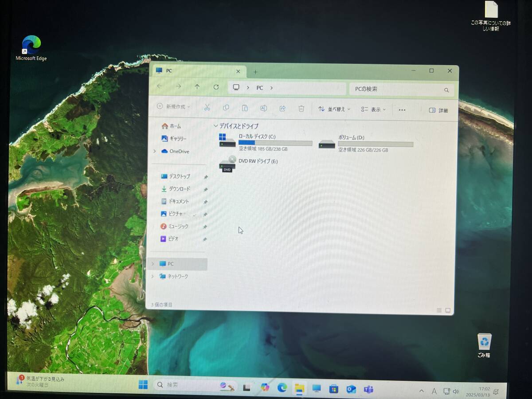This screenshot has height=399, width=532.
Task: Click the IME input mode indicator A
Action: click(x=434, y=391)
